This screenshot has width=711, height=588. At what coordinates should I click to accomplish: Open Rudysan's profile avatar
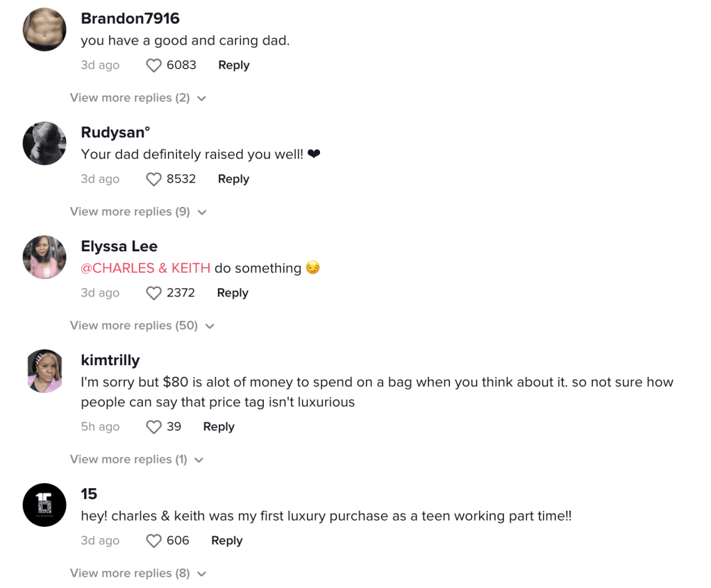click(44, 143)
